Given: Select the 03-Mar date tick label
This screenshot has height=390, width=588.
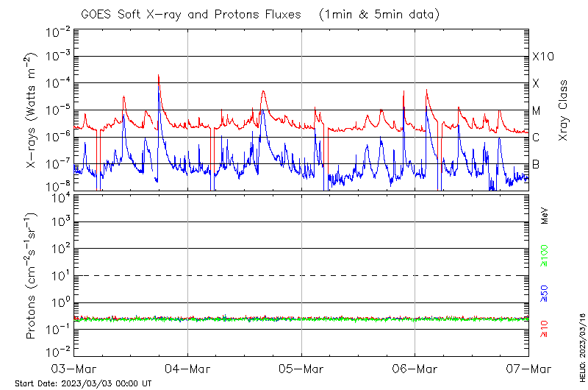Looking at the screenshot, I should 74,368.
